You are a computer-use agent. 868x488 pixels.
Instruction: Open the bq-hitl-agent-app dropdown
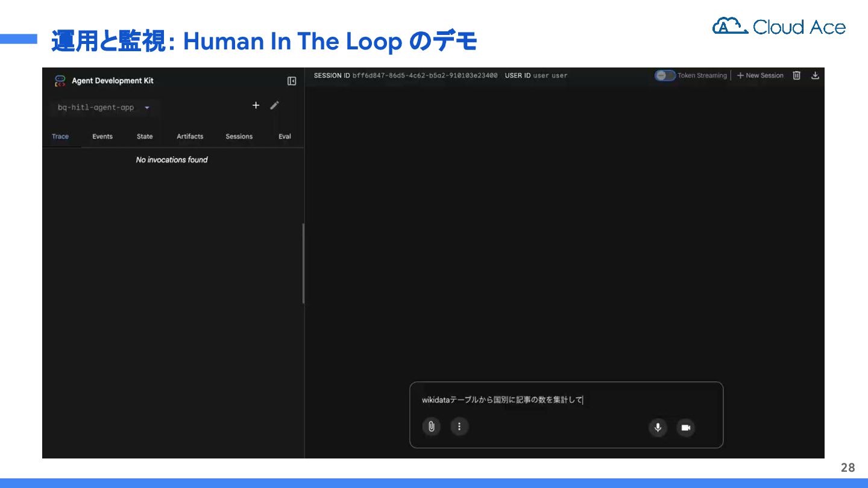[x=104, y=107]
